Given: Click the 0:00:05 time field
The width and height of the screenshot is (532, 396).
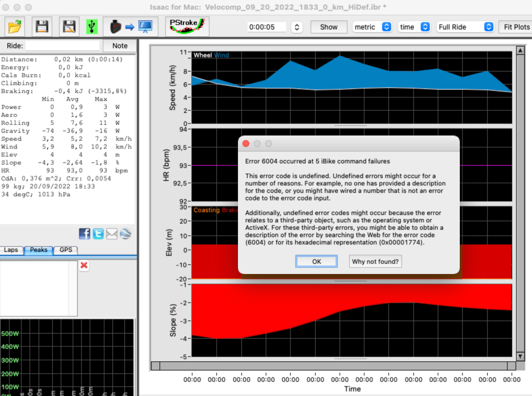Looking at the screenshot, I should click(x=267, y=27).
